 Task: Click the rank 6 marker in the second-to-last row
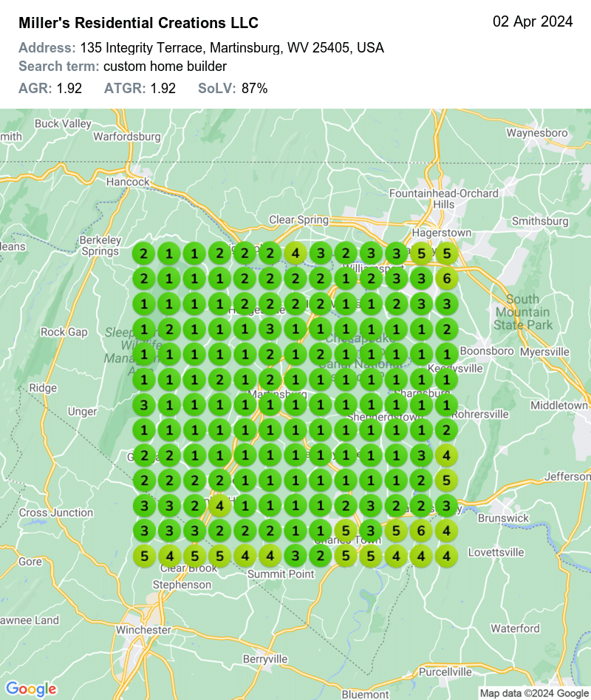point(420,530)
